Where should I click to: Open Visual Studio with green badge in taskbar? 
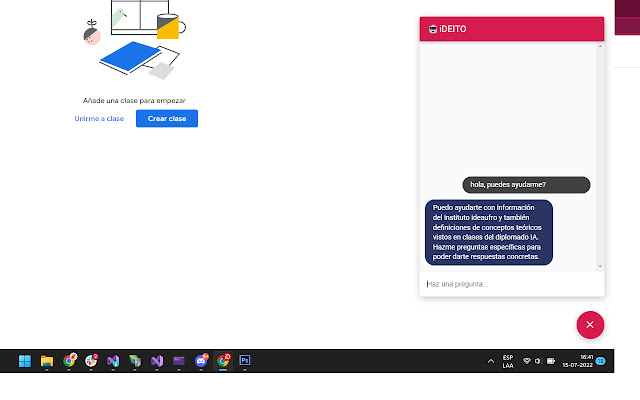(113, 361)
